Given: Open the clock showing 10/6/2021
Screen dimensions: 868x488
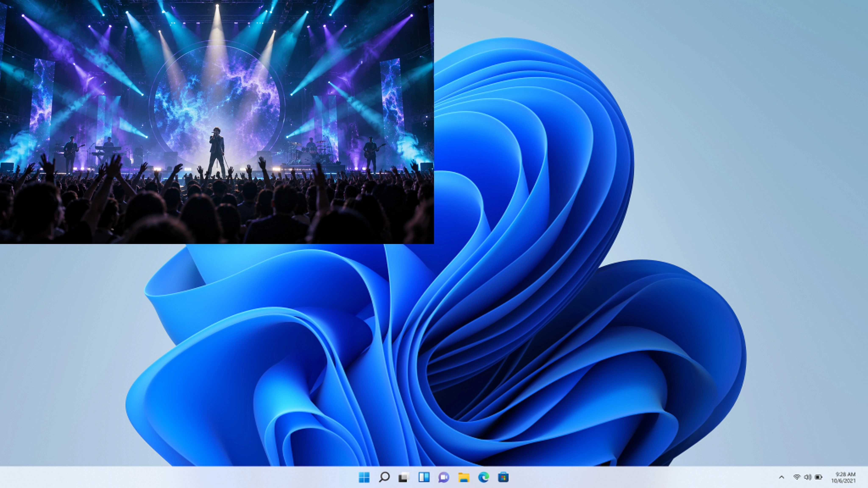Looking at the screenshot, I should (843, 477).
